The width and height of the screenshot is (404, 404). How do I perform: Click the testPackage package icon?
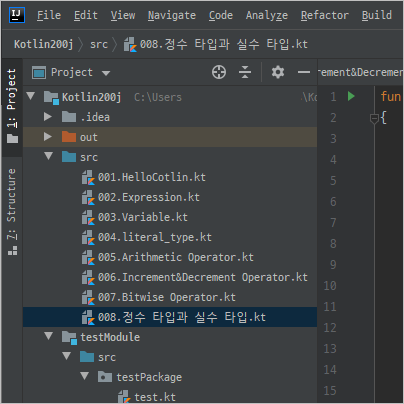pos(105,377)
